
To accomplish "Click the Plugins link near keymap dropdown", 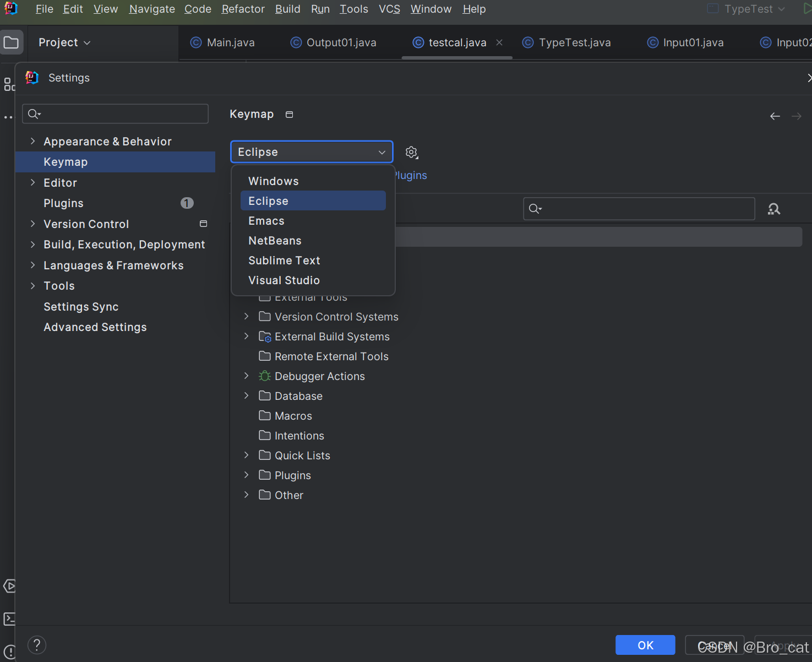I will (411, 175).
